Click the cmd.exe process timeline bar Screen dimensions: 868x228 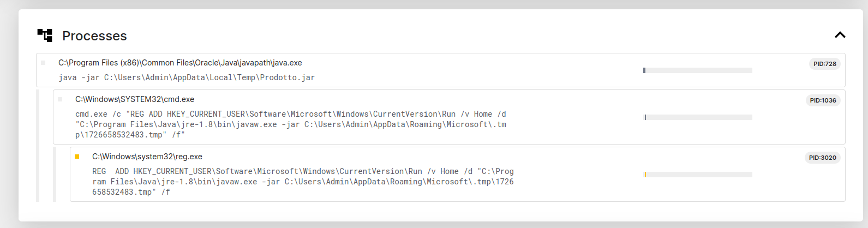pyautogui.click(x=697, y=117)
